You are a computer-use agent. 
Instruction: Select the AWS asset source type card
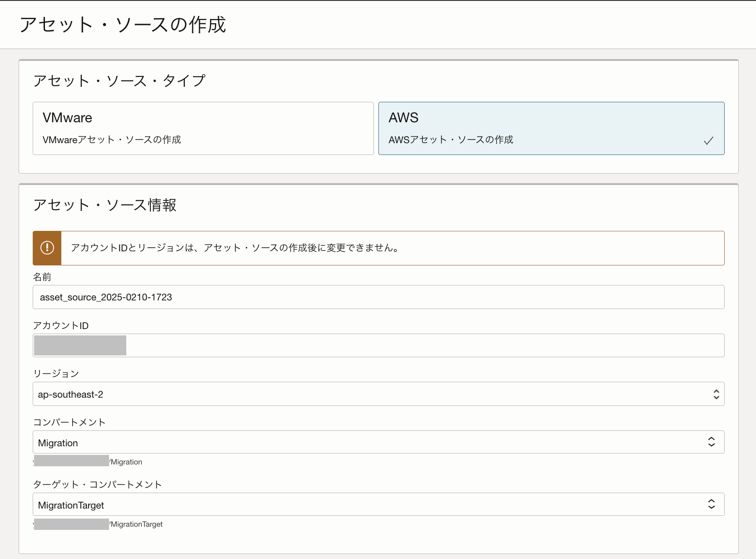pos(551,128)
